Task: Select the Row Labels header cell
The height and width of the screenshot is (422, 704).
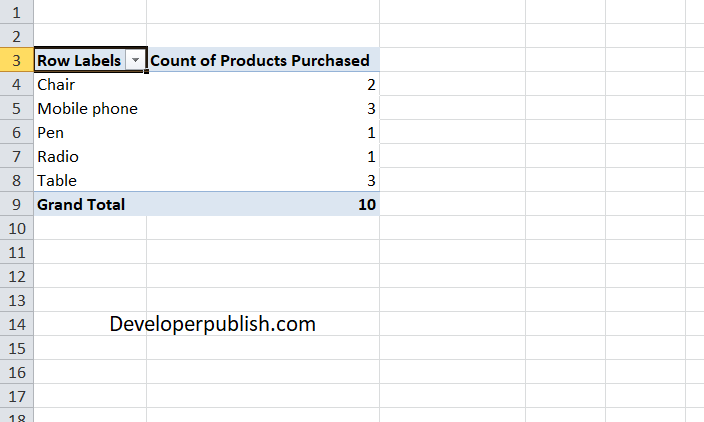Action: (90, 60)
